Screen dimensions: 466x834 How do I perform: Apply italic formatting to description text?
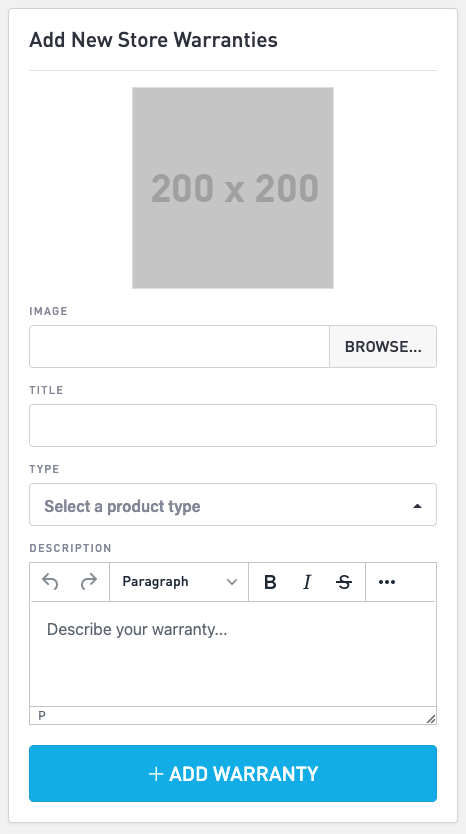(307, 582)
